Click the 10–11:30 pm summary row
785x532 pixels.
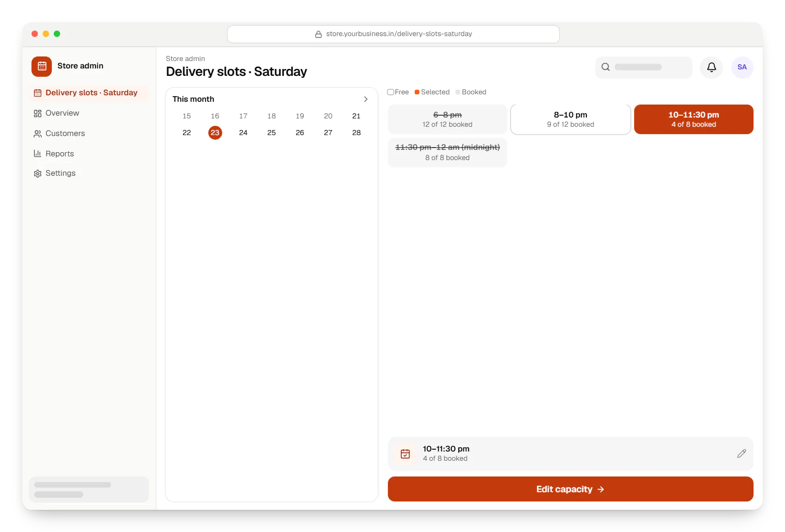pyautogui.click(x=570, y=454)
